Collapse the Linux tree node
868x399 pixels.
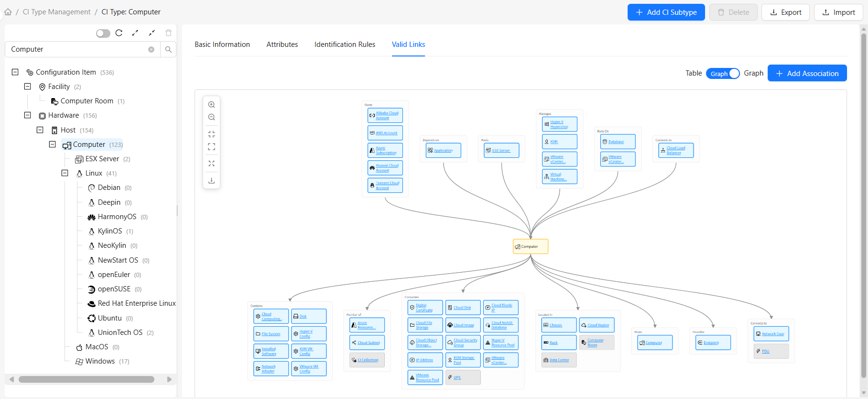click(x=65, y=173)
